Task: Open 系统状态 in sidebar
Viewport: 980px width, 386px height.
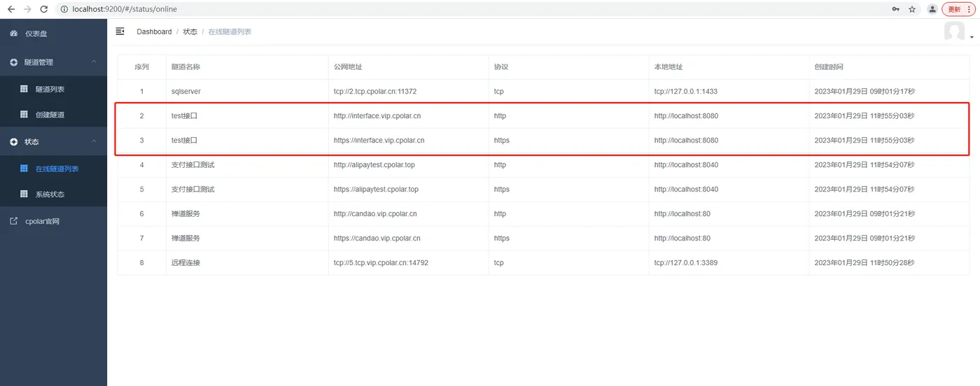Action: click(50, 194)
